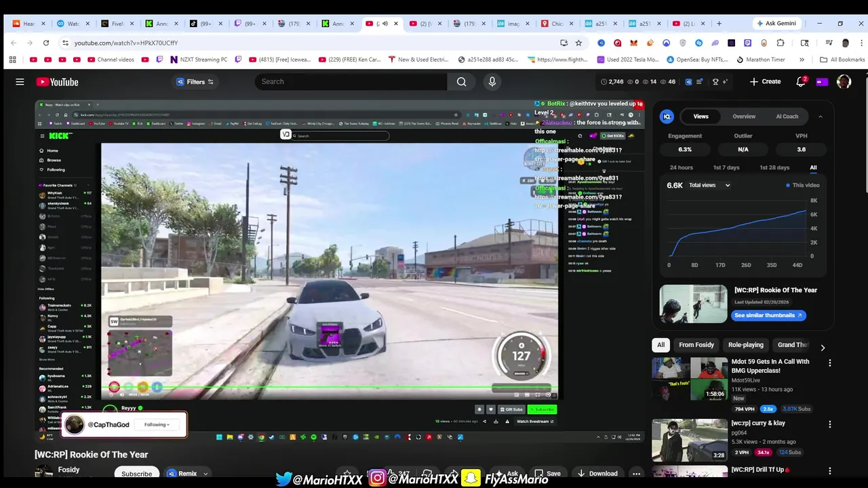Open the Rookie Of The Year thumbnail preview
This screenshot has width=868, height=488.
(x=693, y=304)
